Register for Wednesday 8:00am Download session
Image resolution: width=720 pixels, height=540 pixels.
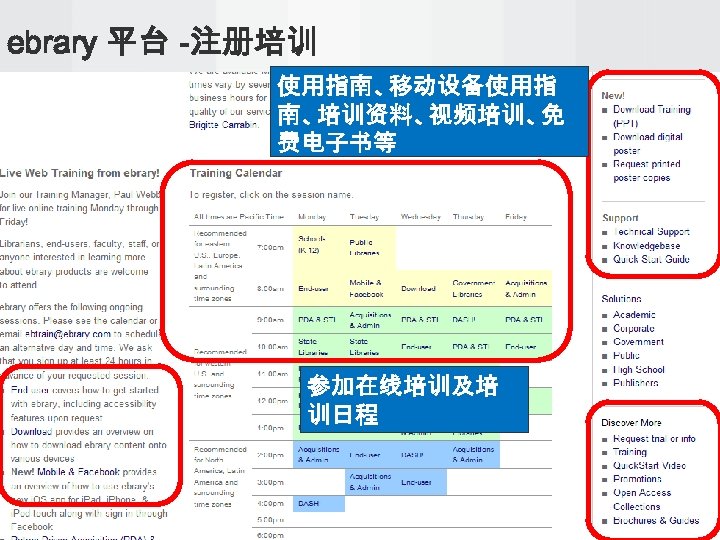(418, 289)
